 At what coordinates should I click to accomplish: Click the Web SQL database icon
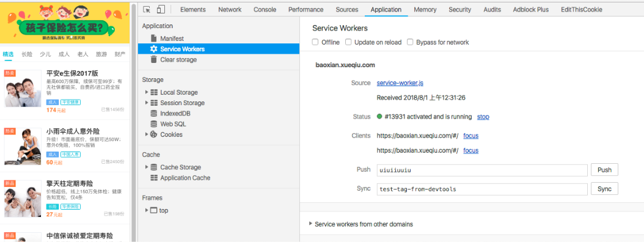click(154, 123)
